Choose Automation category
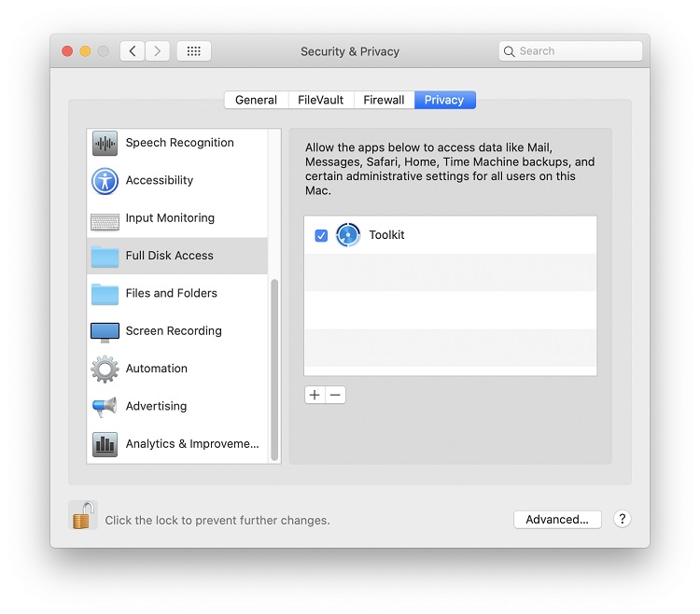Viewport: 700px width, 614px height. [177, 369]
